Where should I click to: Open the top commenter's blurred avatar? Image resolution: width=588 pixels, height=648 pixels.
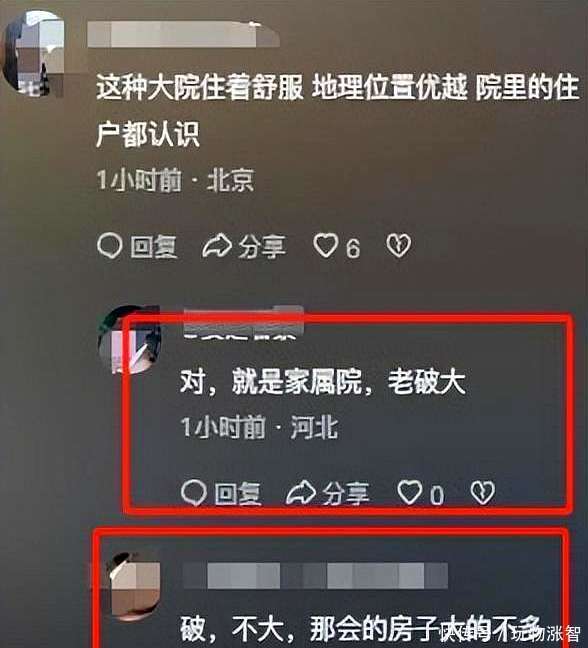tap(34, 54)
